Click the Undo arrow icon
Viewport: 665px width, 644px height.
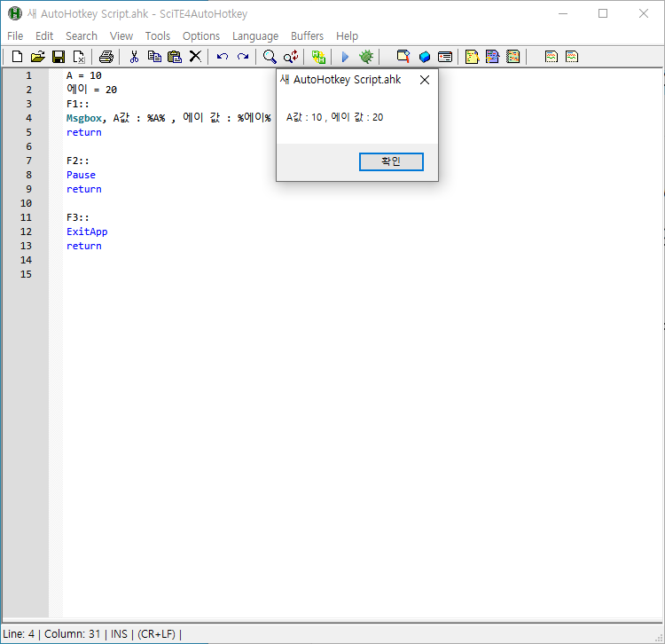[223, 57]
